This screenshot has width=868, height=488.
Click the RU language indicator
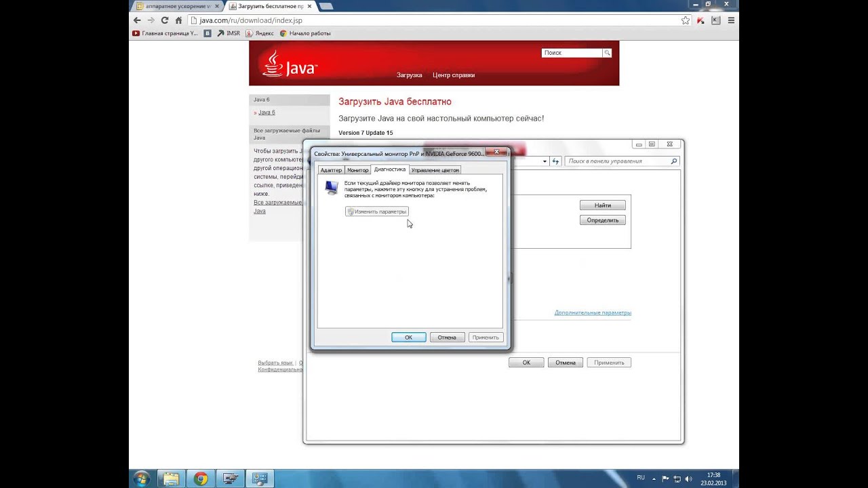[x=641, y=478]
